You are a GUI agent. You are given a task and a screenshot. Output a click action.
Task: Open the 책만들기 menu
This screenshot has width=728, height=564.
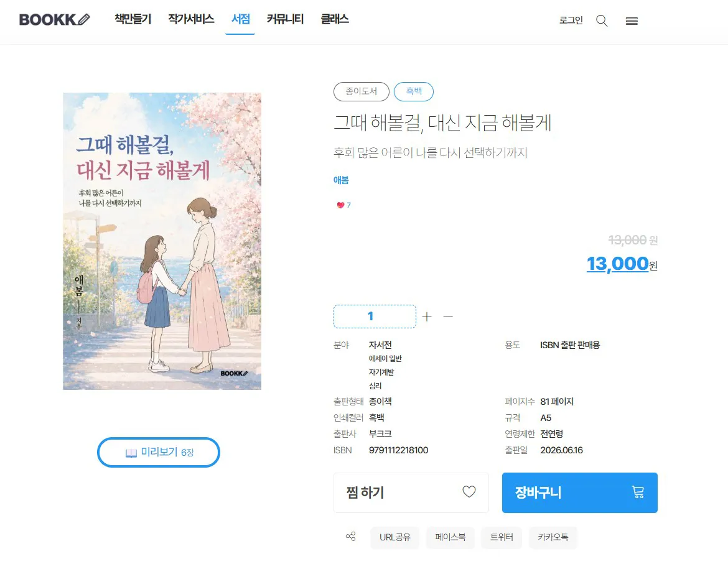click(133, 19)
